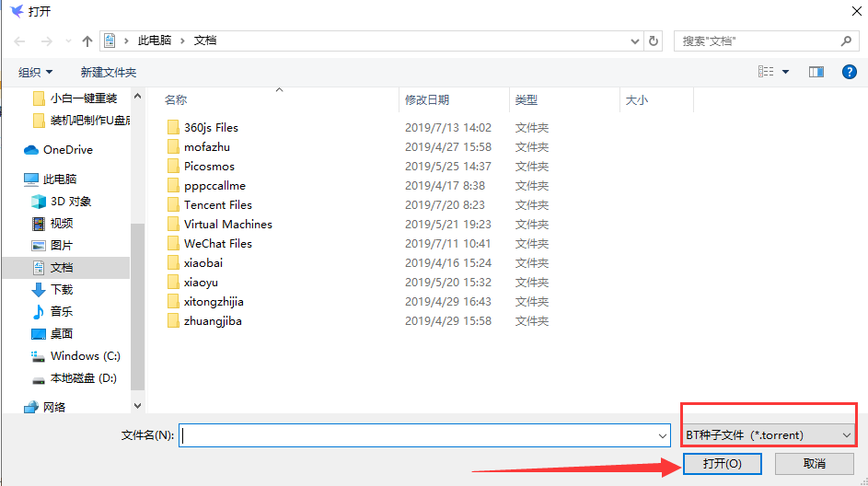Click the sidebar scrollbar thumb
868x486 pixels.
point(137,307)
